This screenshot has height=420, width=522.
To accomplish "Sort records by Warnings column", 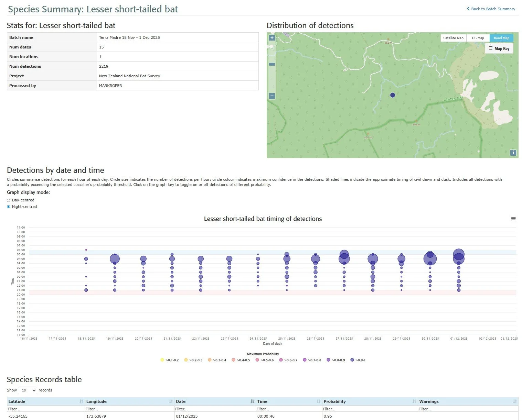I will tap(515, 401).
